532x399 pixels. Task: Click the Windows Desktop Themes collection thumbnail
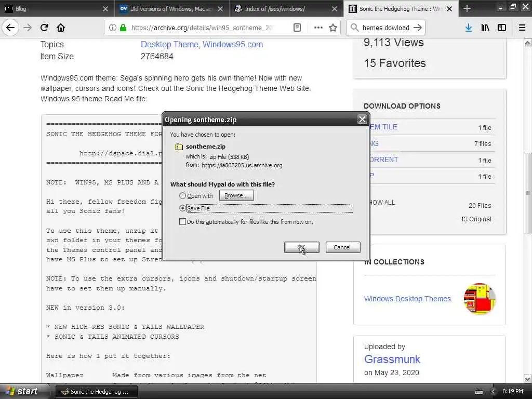[x=480, y=299]
